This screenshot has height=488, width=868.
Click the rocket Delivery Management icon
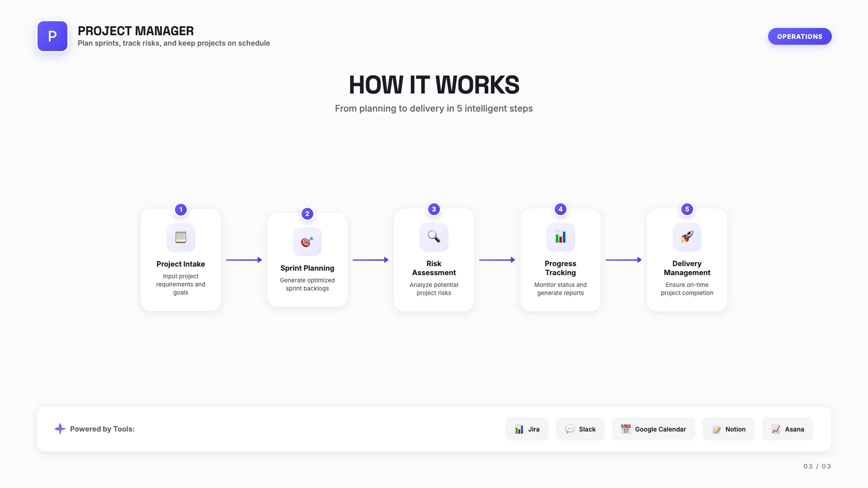pos(687,237)
